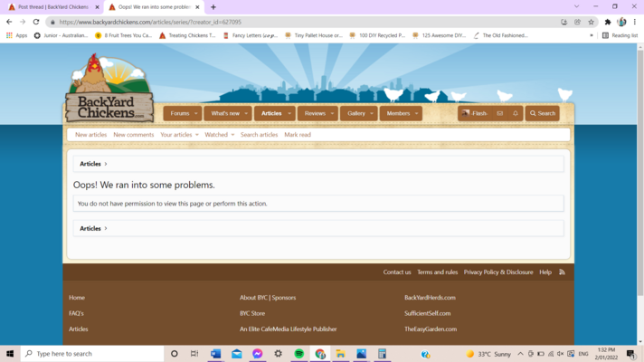Screen dimensions: 644x362
Task: Open the alerts bell icon
Action: pyautogui.click(x=516, y=113)
